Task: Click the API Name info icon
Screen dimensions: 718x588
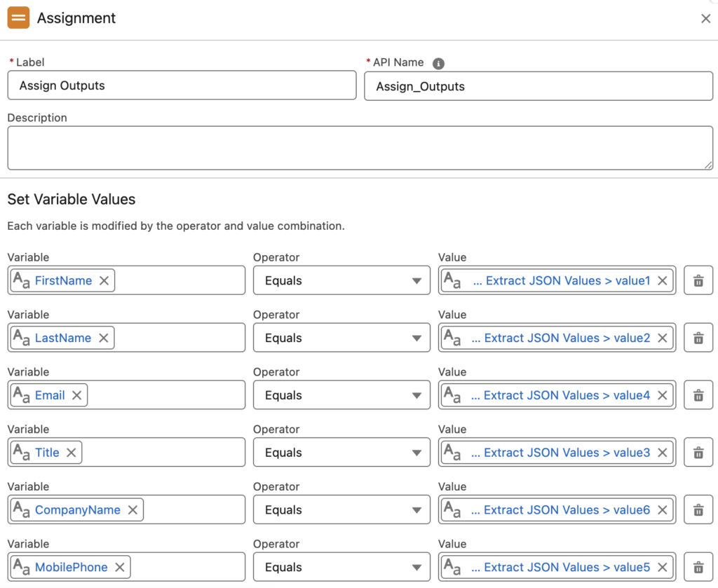Action: point(439,63)
